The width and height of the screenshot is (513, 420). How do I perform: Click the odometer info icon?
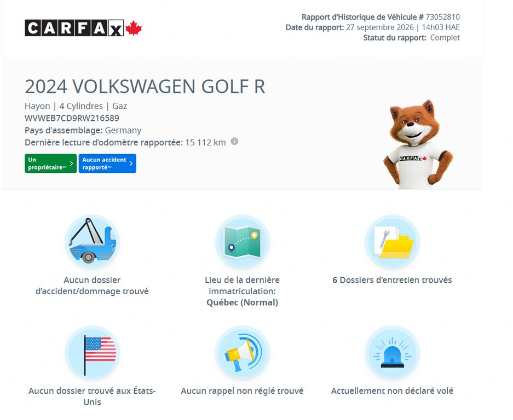[234, 141]
